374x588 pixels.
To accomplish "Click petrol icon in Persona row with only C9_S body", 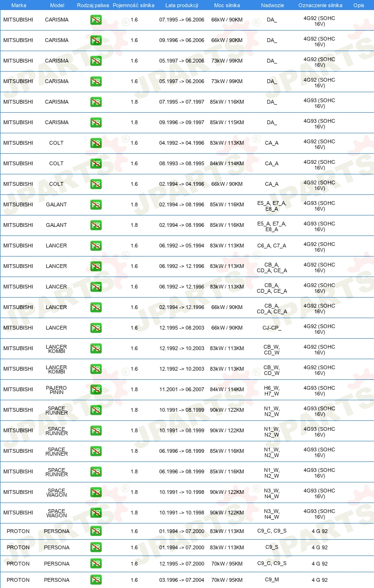I will point(96,547).
